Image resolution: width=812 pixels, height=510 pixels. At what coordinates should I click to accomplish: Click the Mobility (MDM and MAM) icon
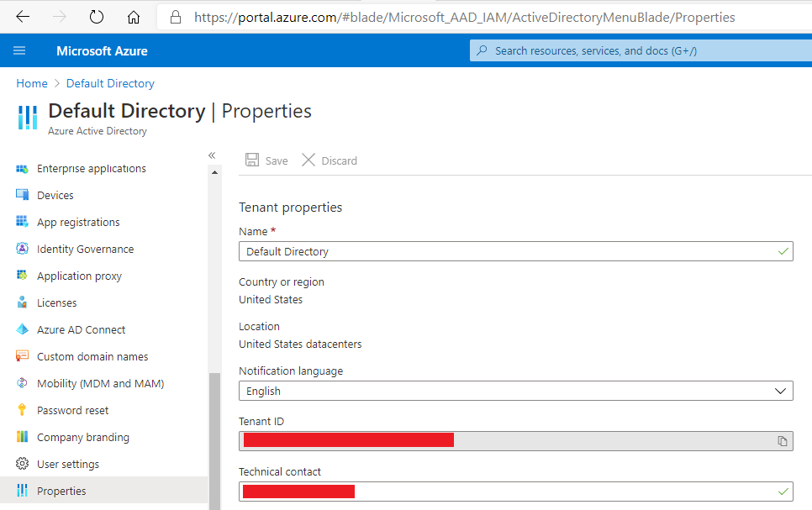click(22, 383)
